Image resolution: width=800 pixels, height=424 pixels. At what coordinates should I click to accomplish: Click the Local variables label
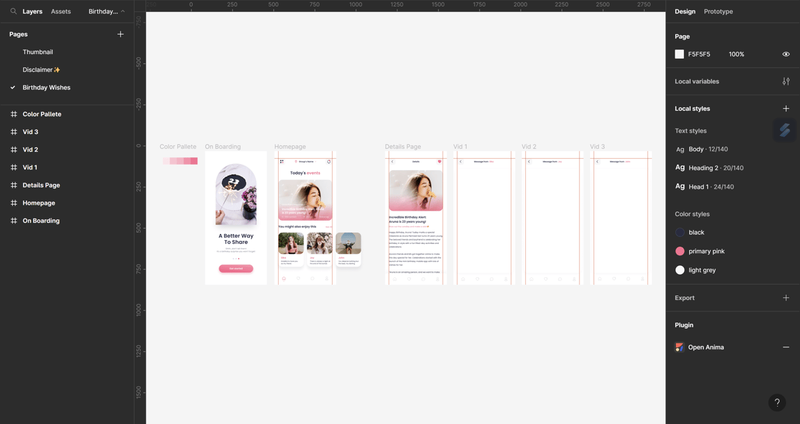(x=696, y=82)
